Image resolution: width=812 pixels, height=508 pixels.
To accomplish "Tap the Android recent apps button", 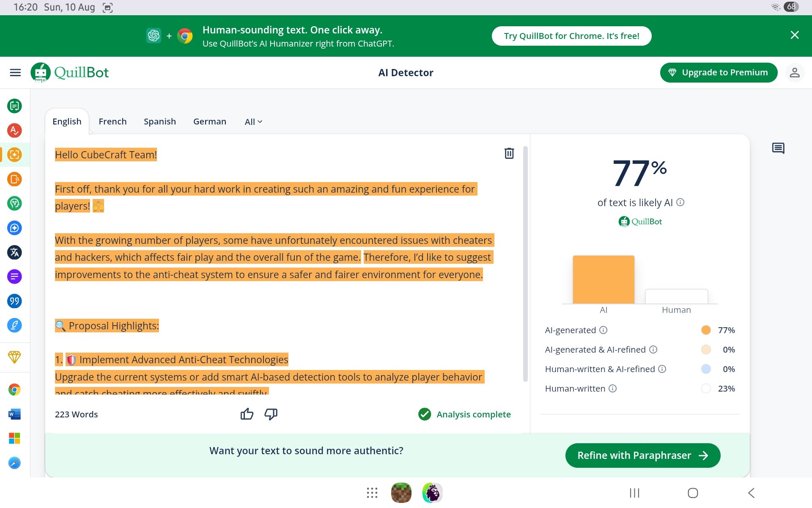I will point(634,493).
